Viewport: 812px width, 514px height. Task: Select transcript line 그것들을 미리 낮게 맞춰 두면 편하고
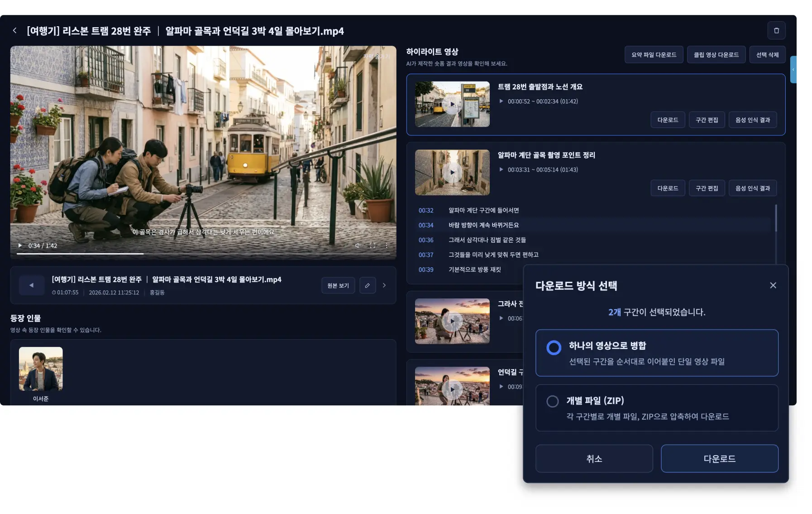[493, 255]
